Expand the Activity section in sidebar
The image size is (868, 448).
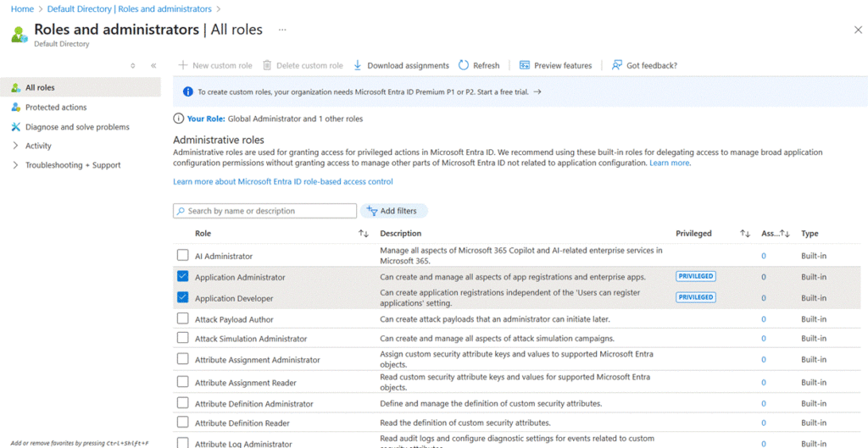pos(38,146)
